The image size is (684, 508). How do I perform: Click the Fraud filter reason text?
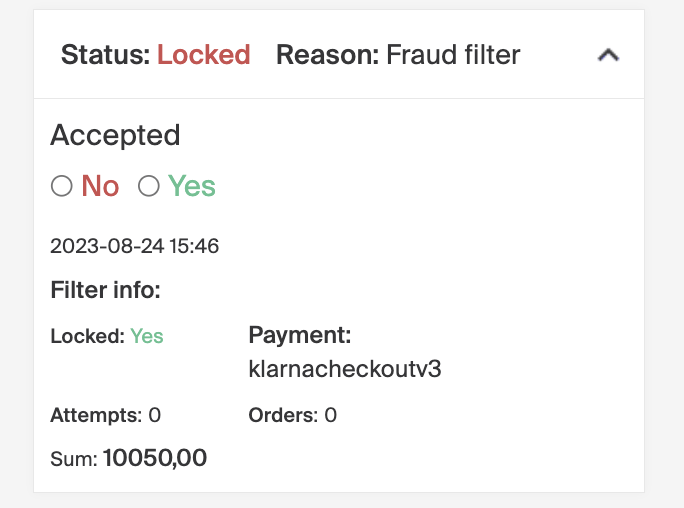pyautogui.click(x=453, y=54)
